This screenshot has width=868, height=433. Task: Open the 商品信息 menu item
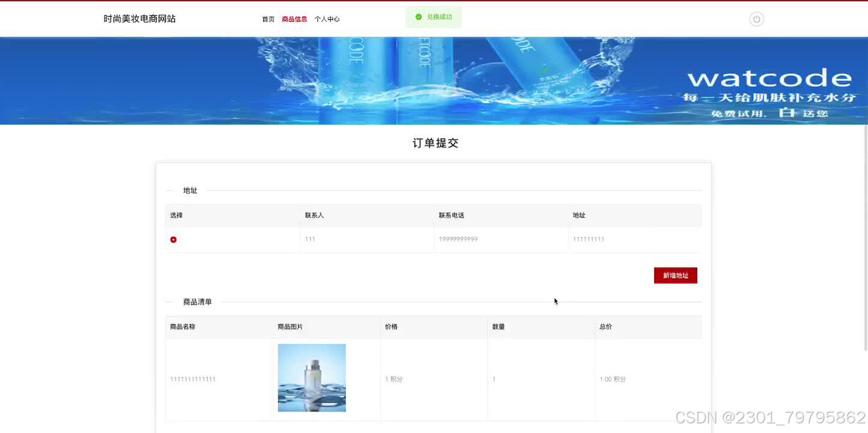point(295,19)
